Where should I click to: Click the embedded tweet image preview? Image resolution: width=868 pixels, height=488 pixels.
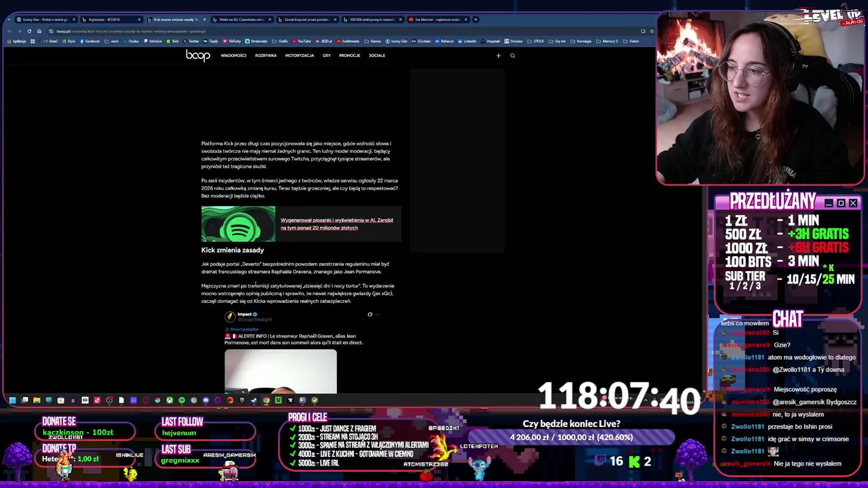click(x=280, y=371)
